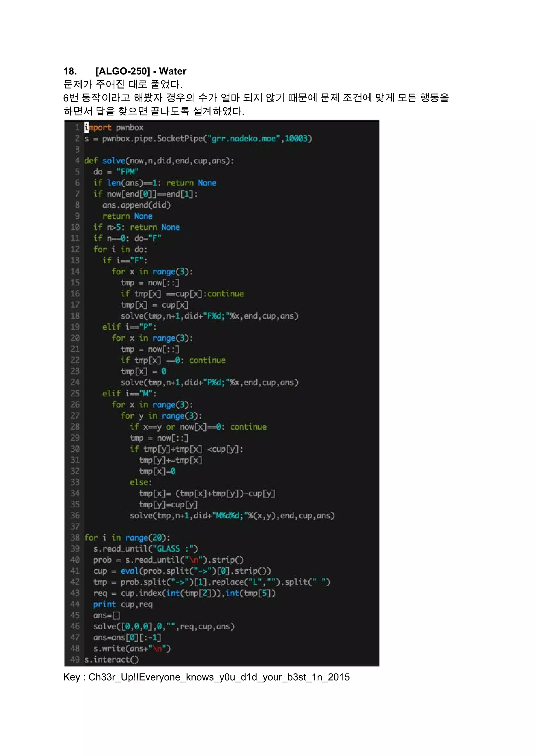Click "ans.append(did)" on line 8
Viewport: 535px width, 756px height.
click(x=136, y=205)
